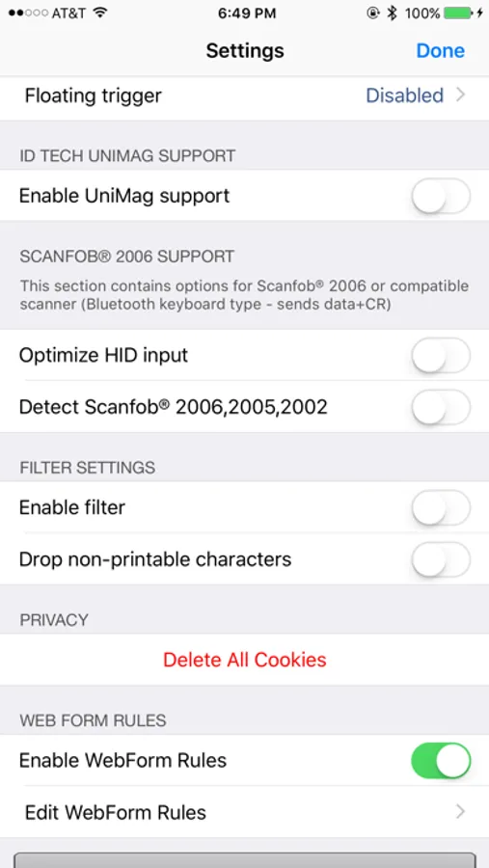Image resolution: width=489 pixels, height=868 pixels.
Task: Tap Done to close Settings
Action: (x=440, y=50)
